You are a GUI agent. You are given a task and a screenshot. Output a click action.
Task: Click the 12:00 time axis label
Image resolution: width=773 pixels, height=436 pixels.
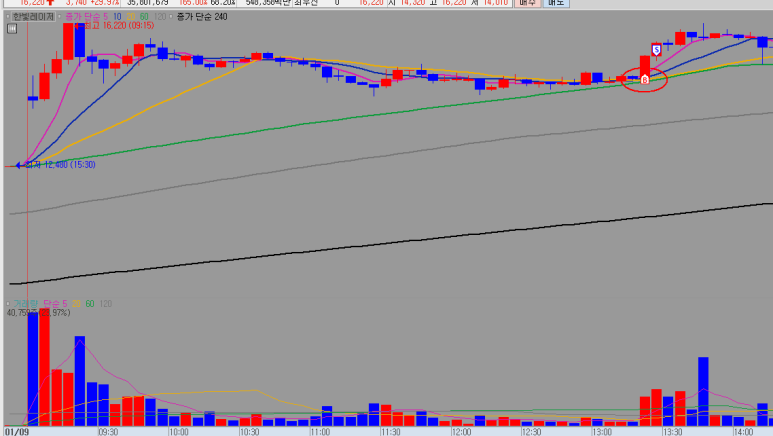coord(461,432)
